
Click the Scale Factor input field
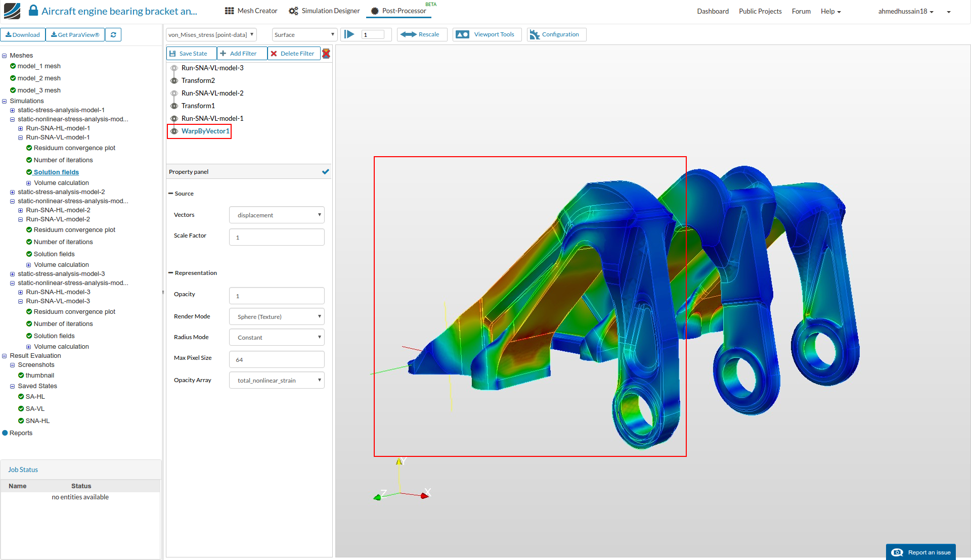[277, 238]
